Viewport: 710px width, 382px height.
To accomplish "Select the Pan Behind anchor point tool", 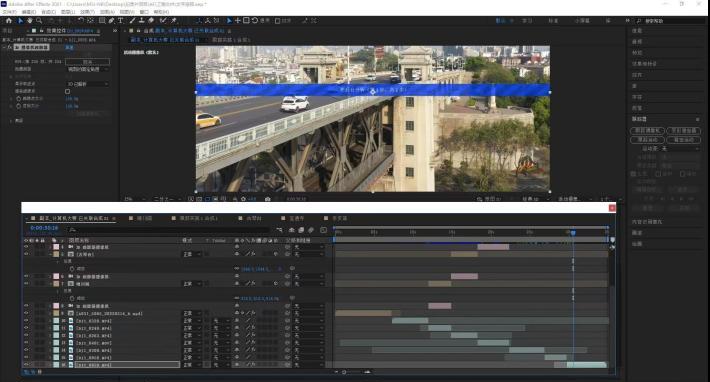I will [90, 20].
